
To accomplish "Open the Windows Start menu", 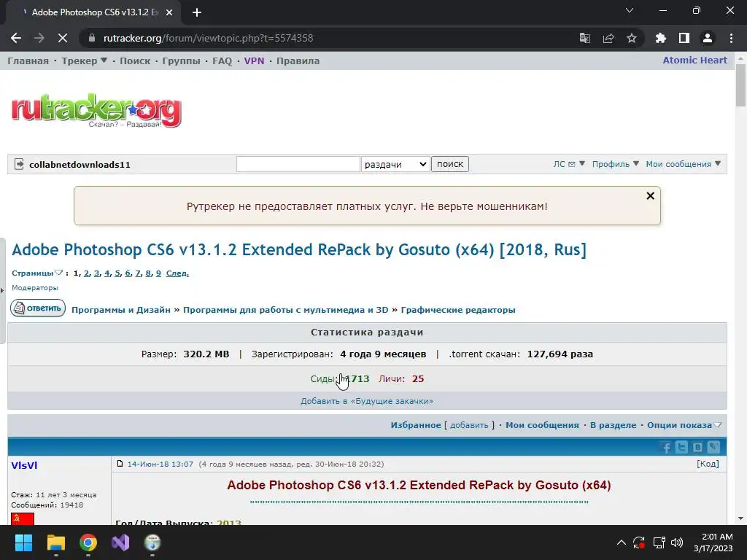I will pos(23,542).
